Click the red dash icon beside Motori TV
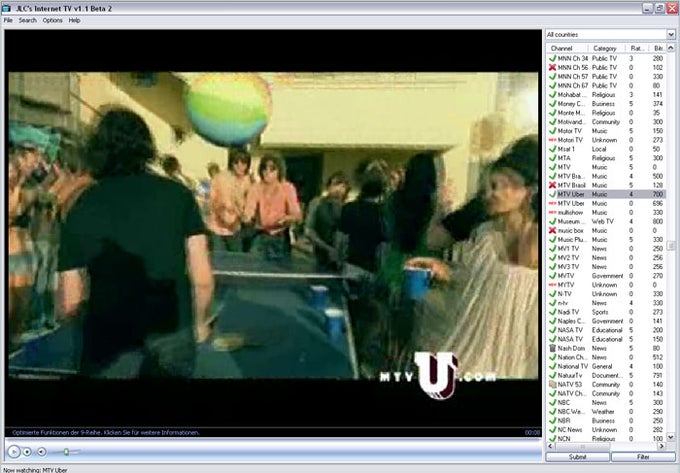680x473 pixels. point(552,140)
